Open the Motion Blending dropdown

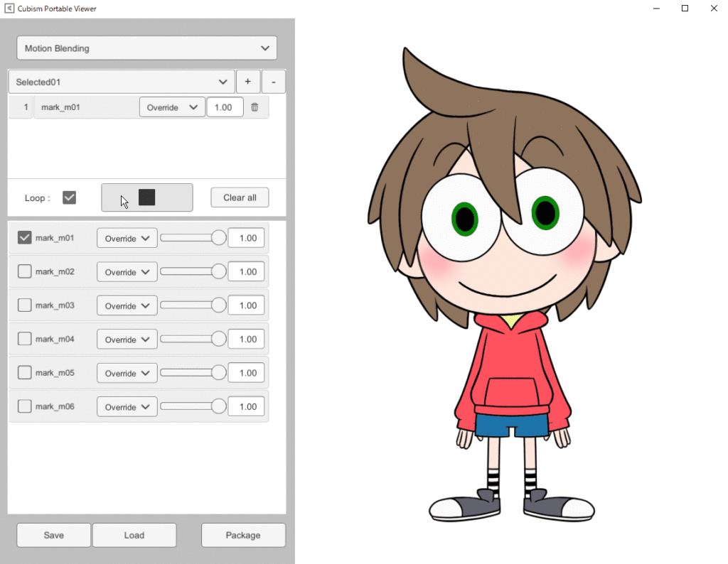[x=146, y=48]
